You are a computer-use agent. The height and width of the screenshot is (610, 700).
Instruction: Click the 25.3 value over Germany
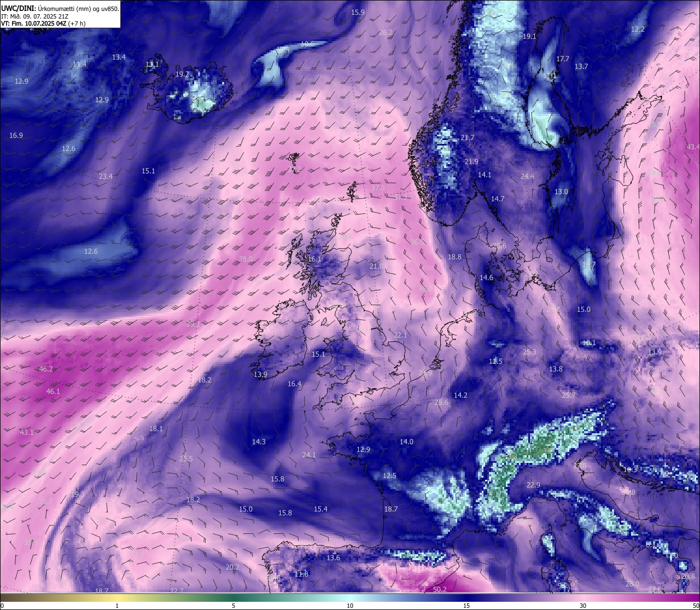(529, 352)
